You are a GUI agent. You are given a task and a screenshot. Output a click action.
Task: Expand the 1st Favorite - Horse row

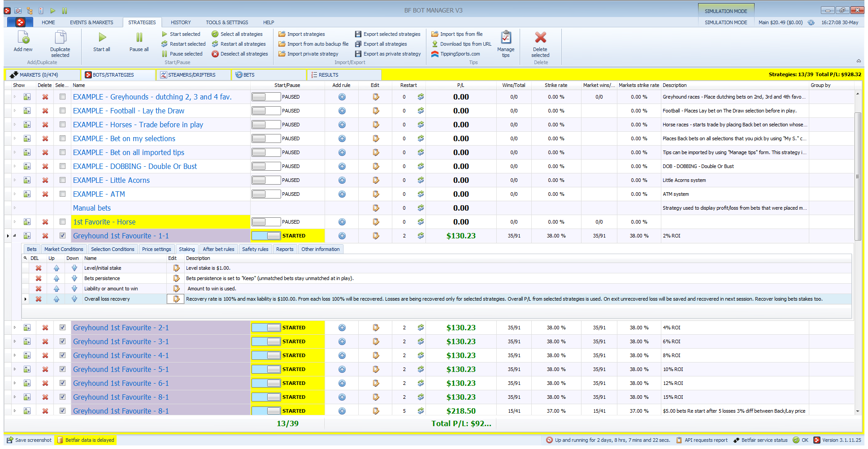coord(14,222)
